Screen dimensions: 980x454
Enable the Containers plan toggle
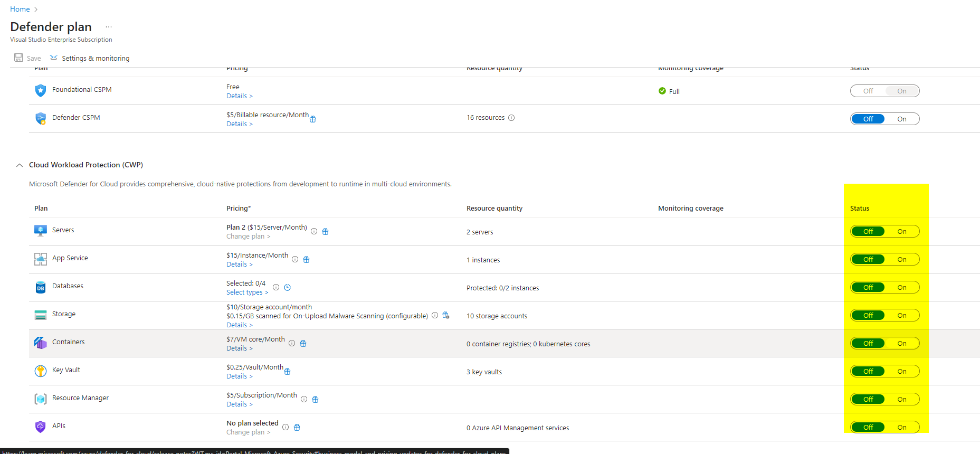coord(902,343)
